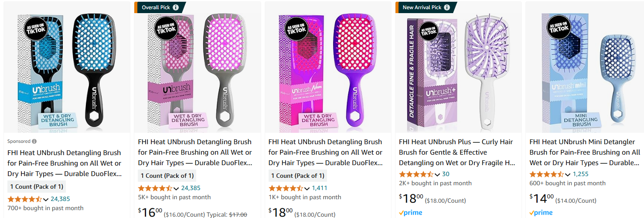Click star rating of the UNbrush Plus
This screenshot has width=644, height=218.
(416, 174)
